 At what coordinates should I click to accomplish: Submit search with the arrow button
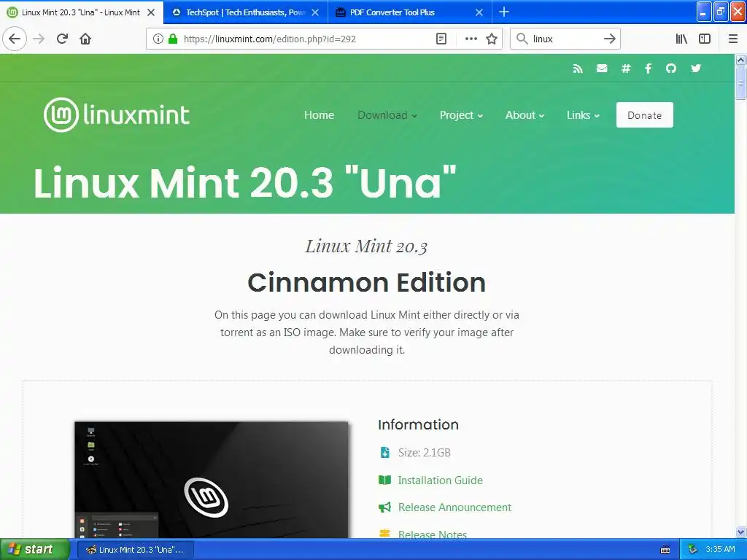tap(610, 39)
